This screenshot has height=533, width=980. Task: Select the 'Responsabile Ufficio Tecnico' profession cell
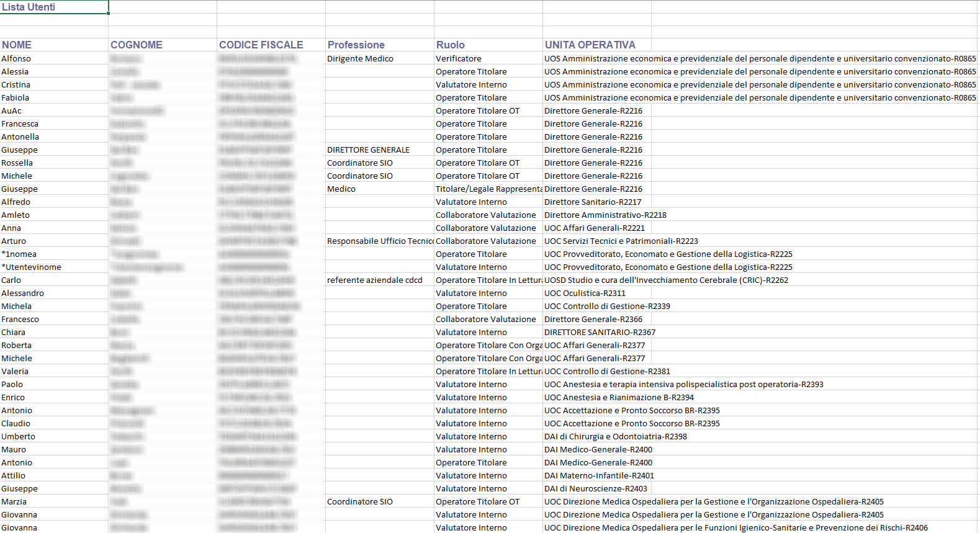(x=380, y=241)
